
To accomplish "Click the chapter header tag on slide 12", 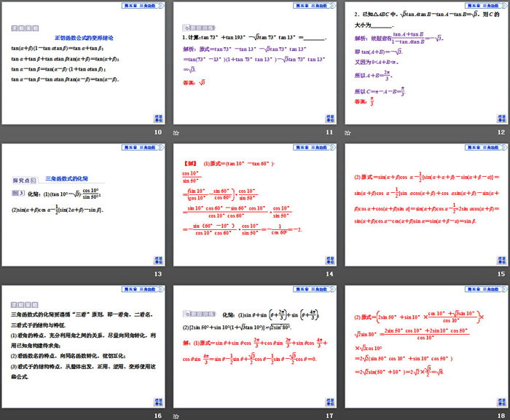I will tap(486, 6).
